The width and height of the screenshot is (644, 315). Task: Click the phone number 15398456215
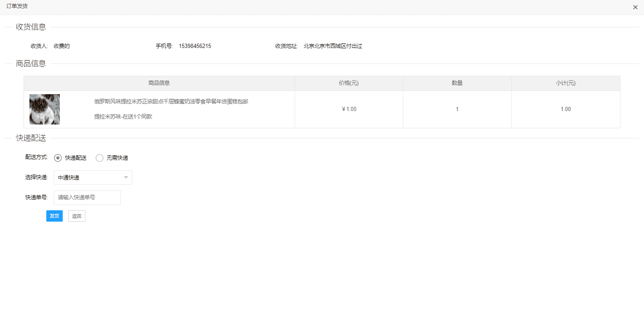(195, 46)
